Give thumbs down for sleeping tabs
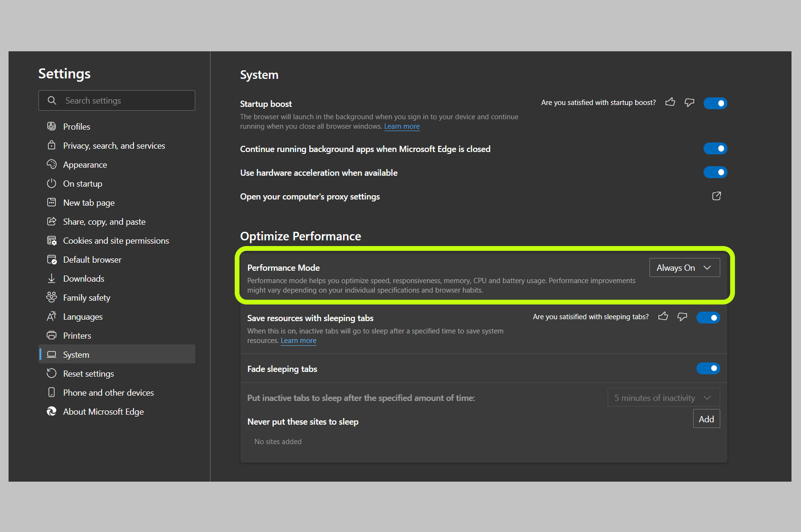The height and width of the screenshot is (532, 801). point(682,316)
